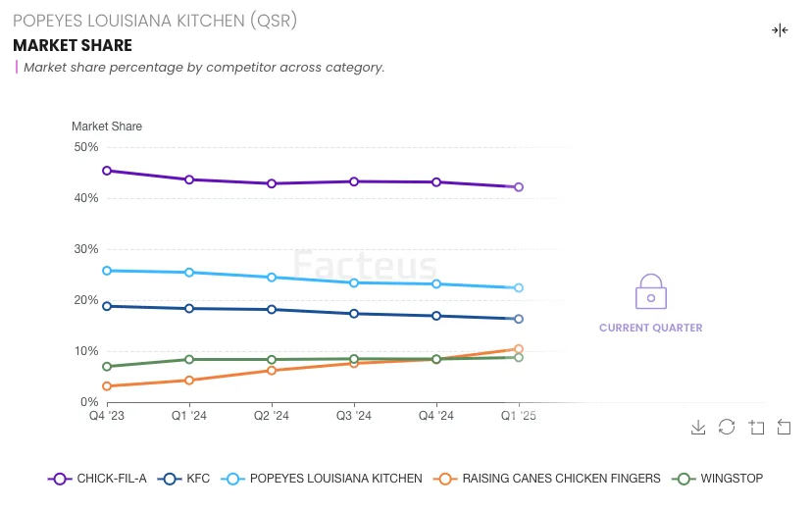Click the MARKET SHARE heading
Screen dimensions: 812x510
pos(73,46)
